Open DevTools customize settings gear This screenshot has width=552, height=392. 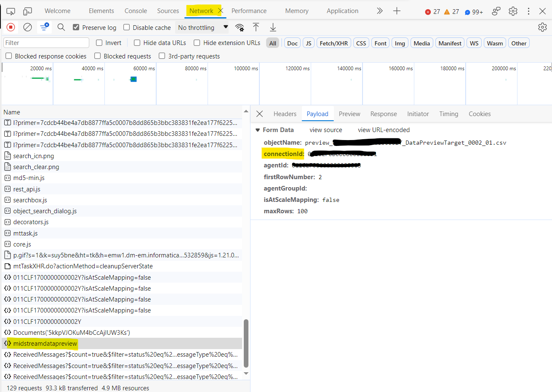click(513, 11)
